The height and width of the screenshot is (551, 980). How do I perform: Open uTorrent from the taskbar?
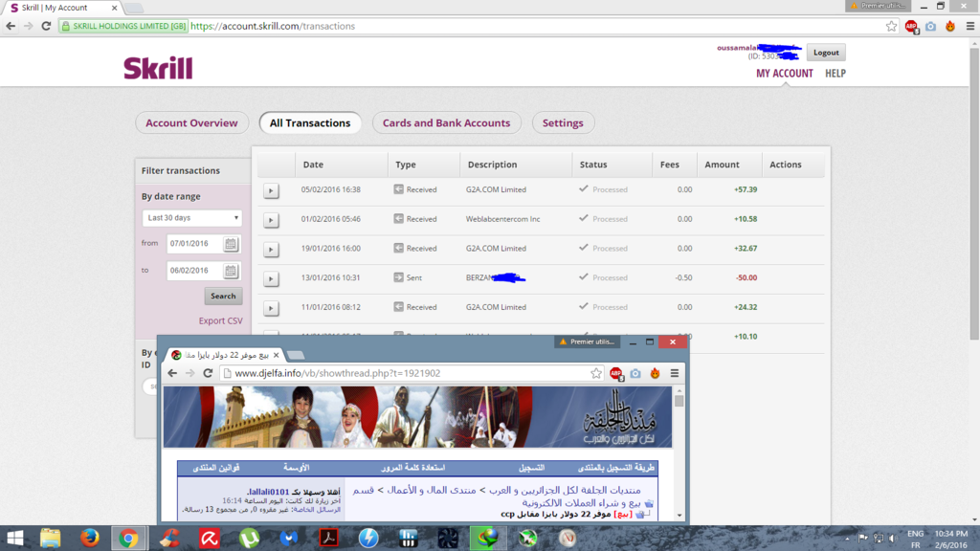[249, 538]
